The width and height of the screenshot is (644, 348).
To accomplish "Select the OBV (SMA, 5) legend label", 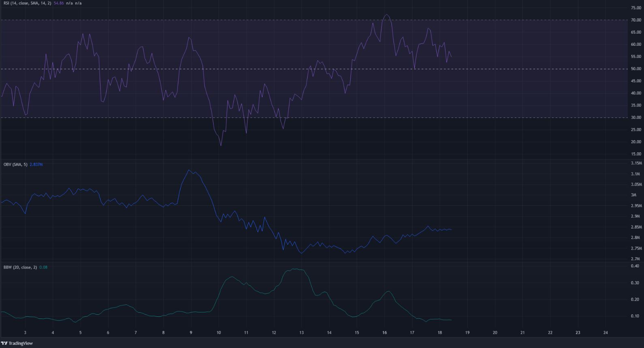I will (x=15, y=164).
